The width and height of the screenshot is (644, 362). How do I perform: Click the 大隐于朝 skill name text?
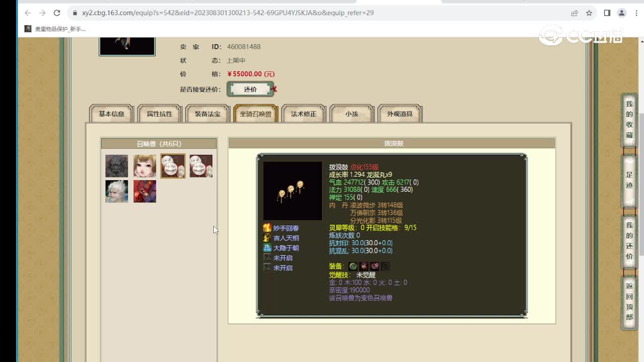tap(286, 248)
